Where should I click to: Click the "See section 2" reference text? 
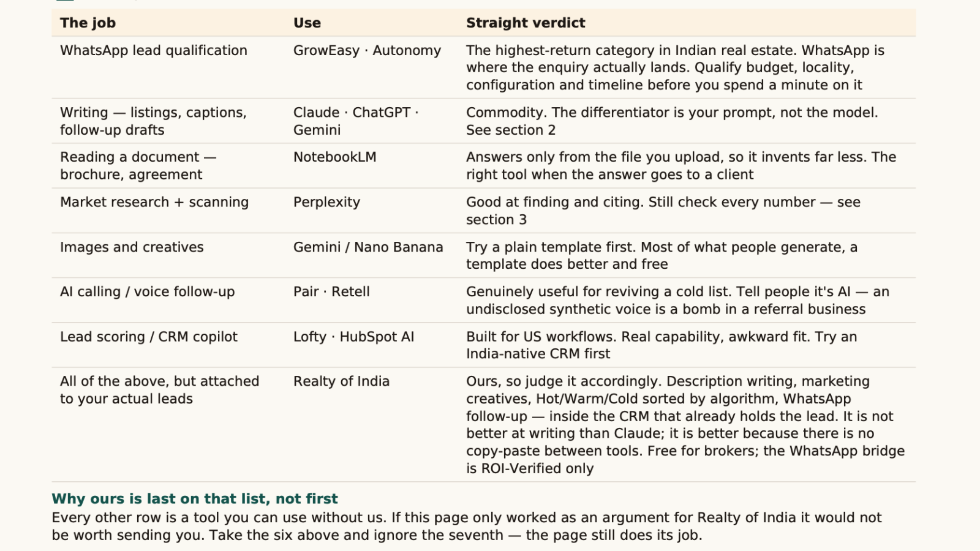pyautogui.click(x=511, y=130)
